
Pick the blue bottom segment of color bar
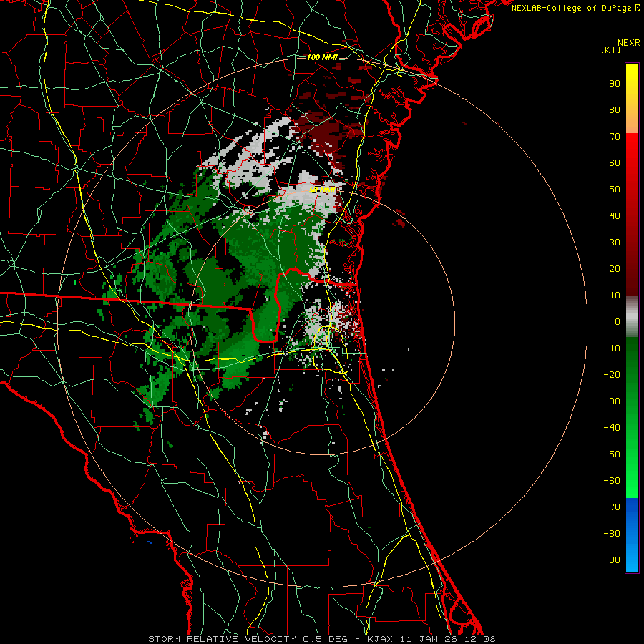pyautogui.click(x=632, y=535)
